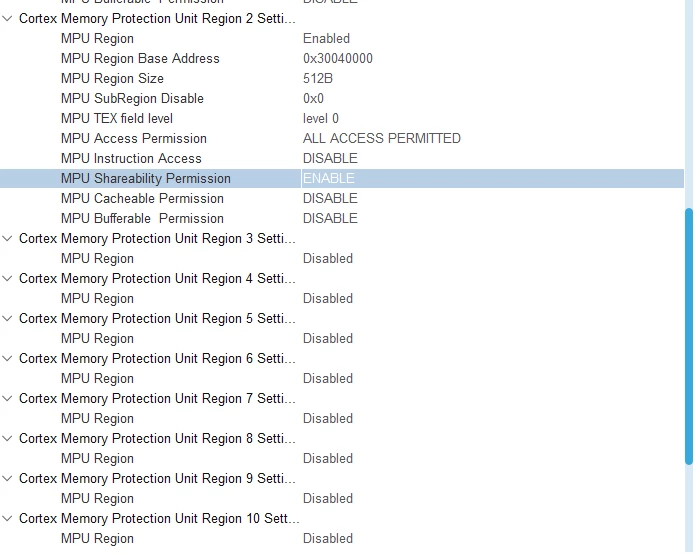Viewport: 695px width, 554px height.
Task: Select MPU Region label under Region 7
Action: pyautogui.click(x=97, y=418)
